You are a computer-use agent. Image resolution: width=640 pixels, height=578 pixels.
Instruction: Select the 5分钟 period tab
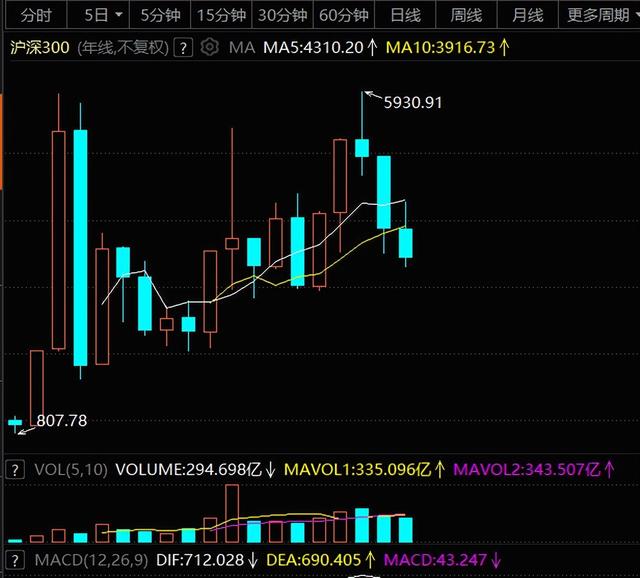coord(160,15)
